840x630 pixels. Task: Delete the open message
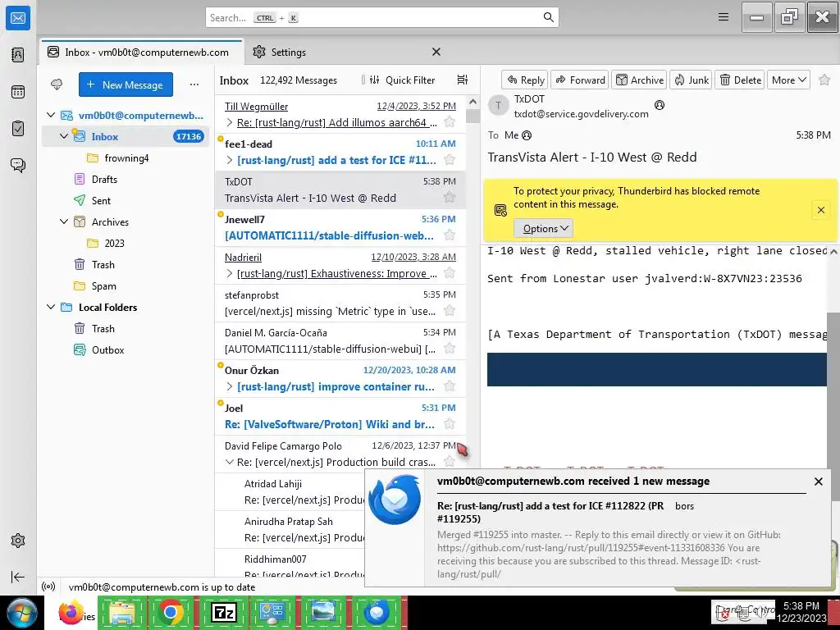[x=740, y=80]
